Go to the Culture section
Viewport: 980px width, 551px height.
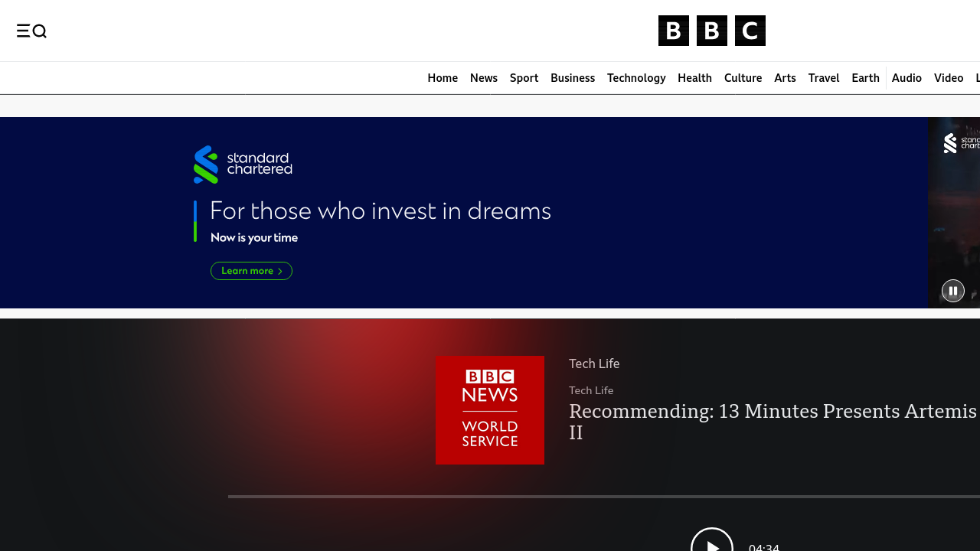tap(743, 78)
